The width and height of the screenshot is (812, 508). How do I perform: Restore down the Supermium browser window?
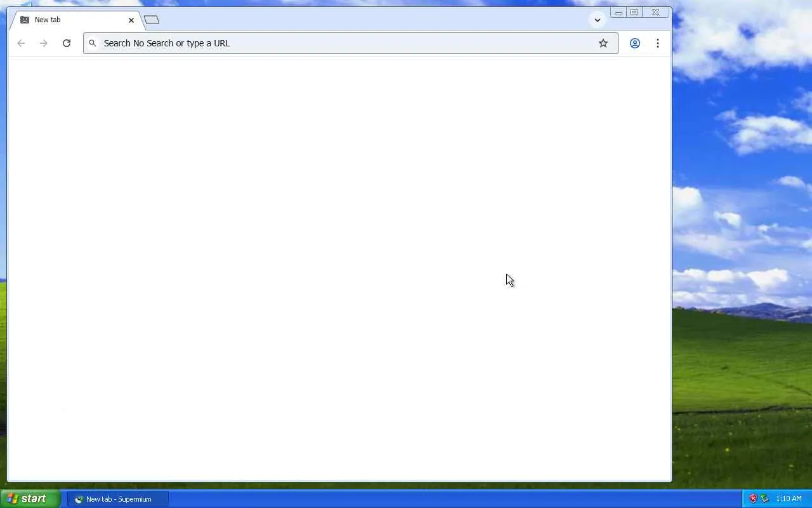(634, 12)
